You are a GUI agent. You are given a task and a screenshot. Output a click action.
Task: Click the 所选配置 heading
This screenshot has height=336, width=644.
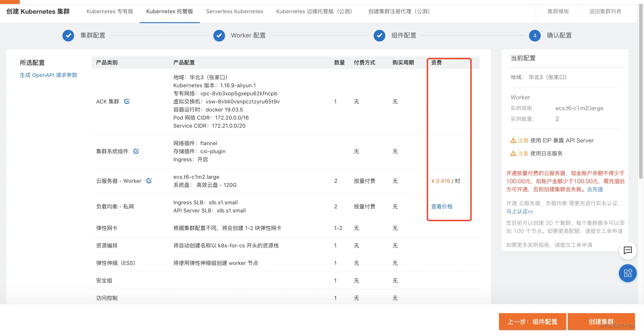32,63
